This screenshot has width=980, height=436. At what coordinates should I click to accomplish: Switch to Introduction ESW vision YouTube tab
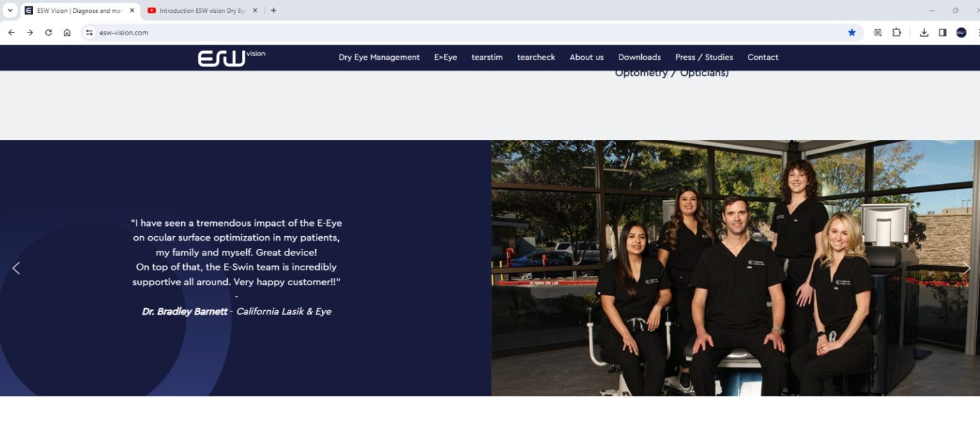pos(203,11)
